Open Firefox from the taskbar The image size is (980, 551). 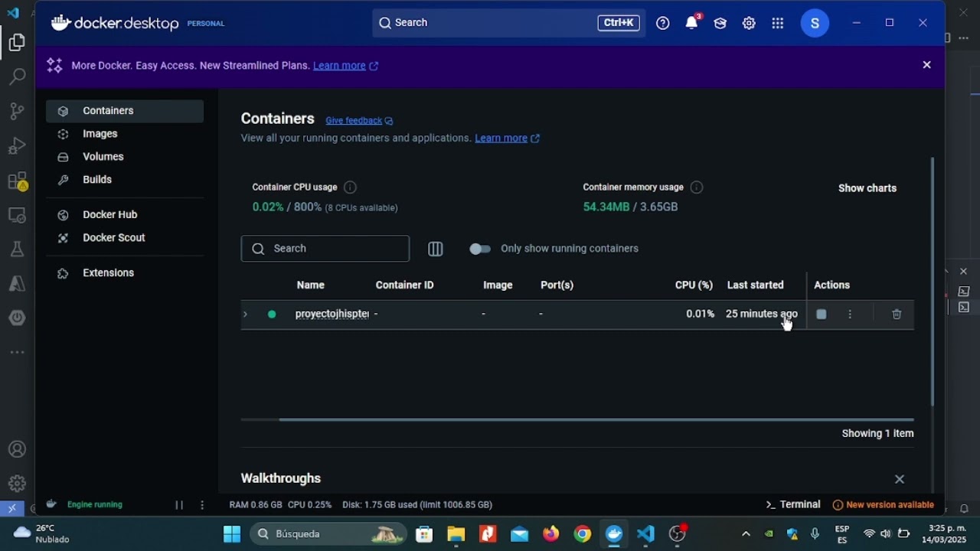click(x=551, y=534)
